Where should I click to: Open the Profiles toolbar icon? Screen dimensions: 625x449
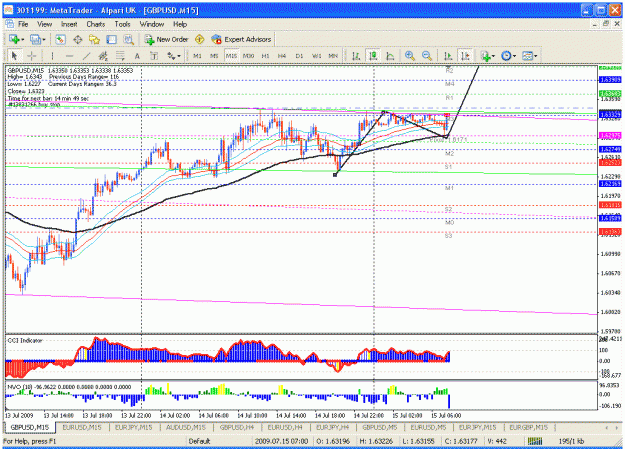click(35, 39)
